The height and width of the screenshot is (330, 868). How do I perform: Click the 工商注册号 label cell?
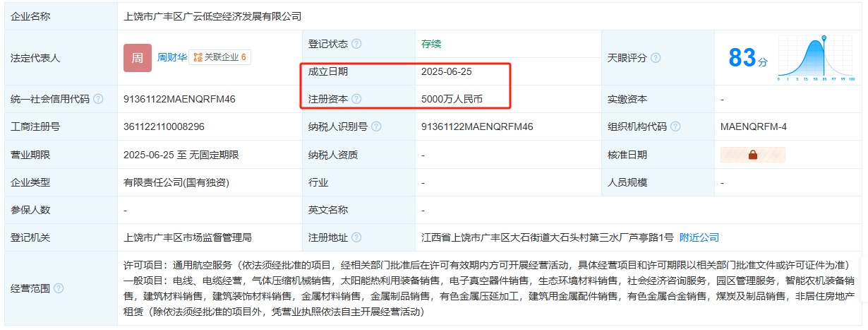[x=61, y=126]
